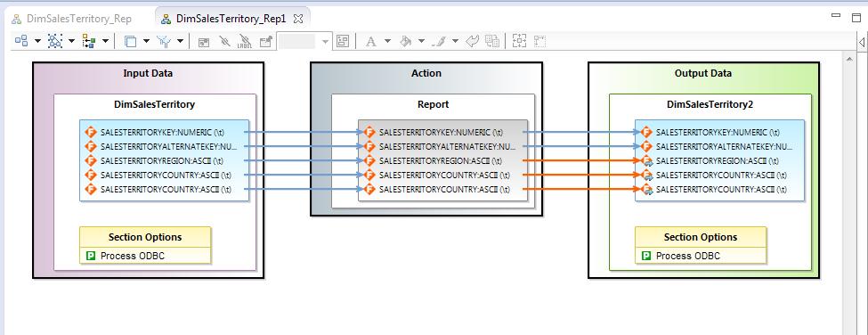Click the auto size selection icon
The width and height of the screenshot is (868, 335).
pos(519,42)
